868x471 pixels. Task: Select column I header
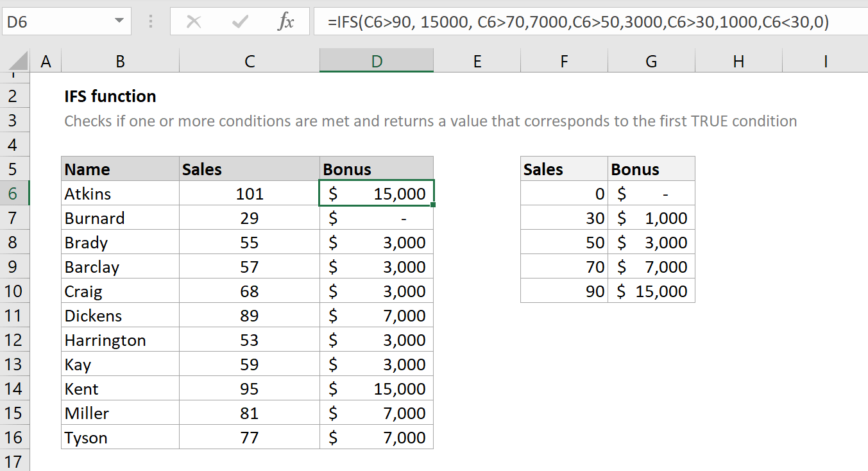pyautogui.click(x=825, y=62)
